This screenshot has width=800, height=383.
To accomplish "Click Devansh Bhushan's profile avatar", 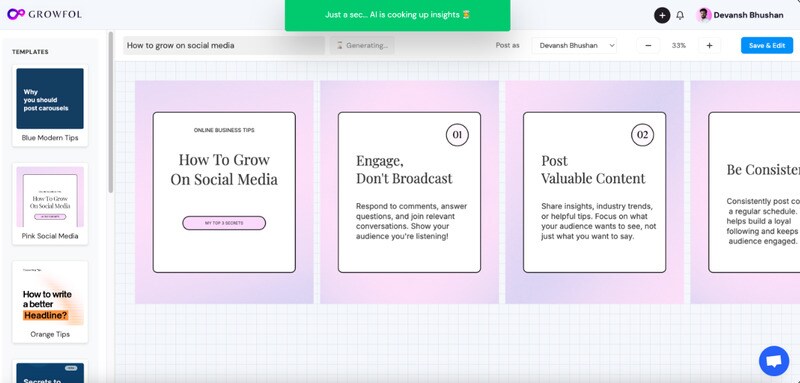I will point(704,15).
